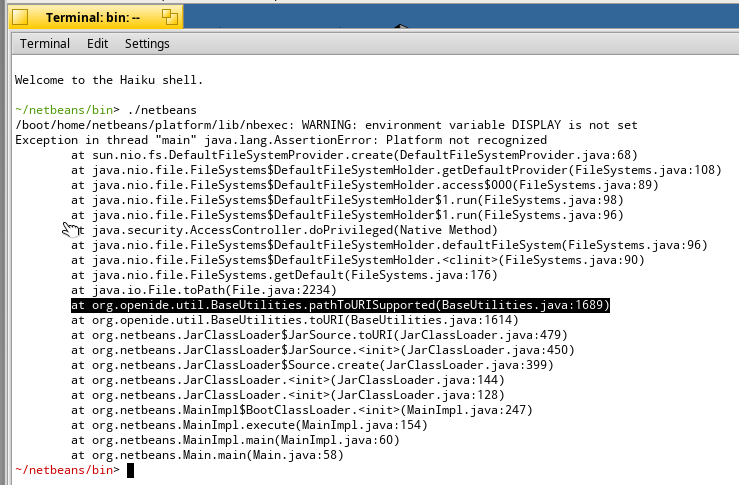Click the red ~/netbeans/bin prompt at bottom
Viewport: 739px width, 485px height.
(67, 470)
